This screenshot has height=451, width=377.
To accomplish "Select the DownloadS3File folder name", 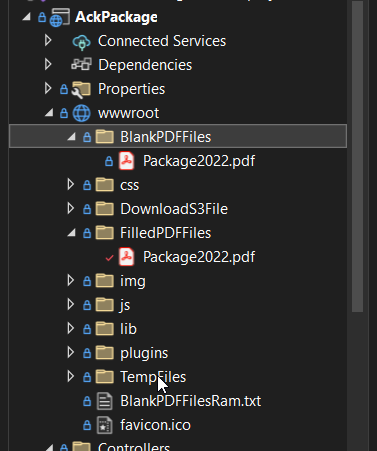I will 174,209.
